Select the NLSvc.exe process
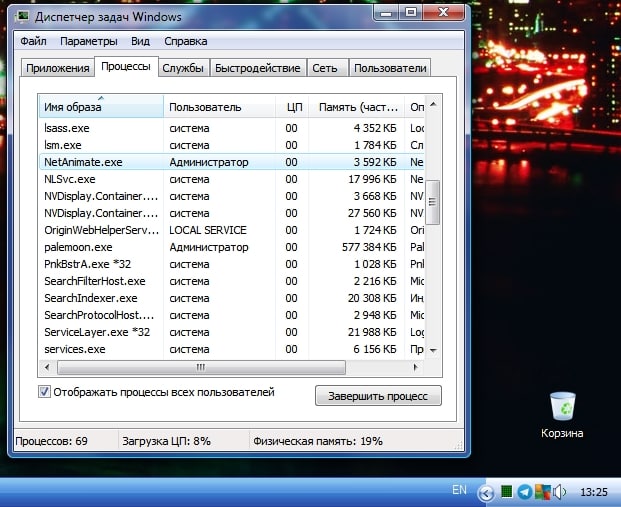 (x=232, y=179)
